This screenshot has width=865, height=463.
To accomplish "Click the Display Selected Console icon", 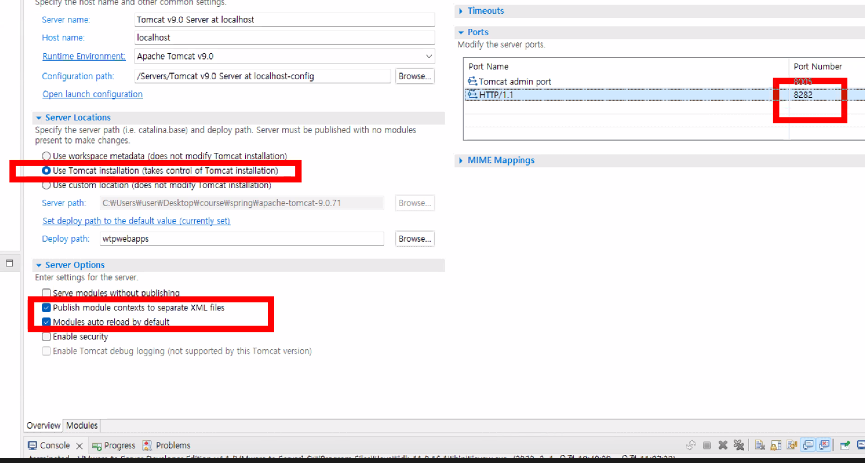I will click(861, 445).
